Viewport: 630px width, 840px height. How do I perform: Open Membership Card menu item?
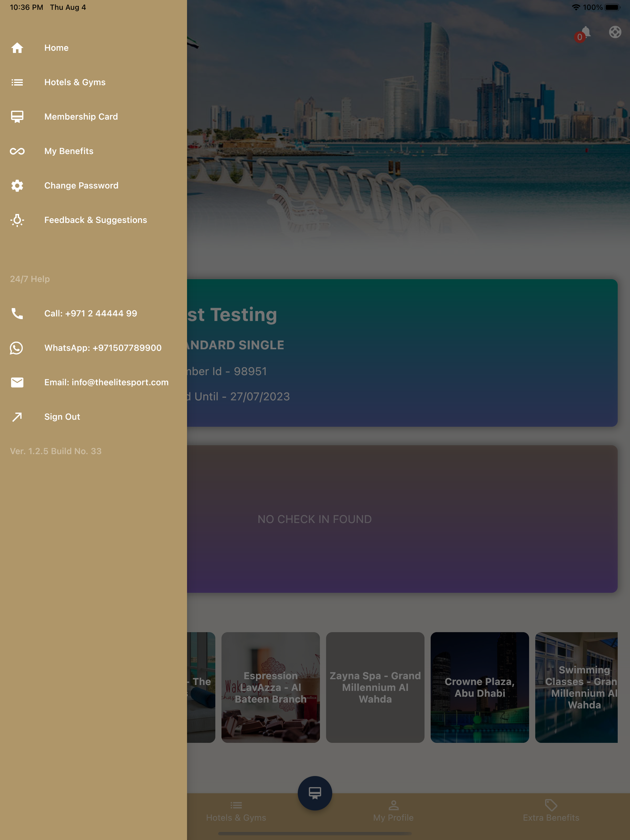[94, 117]
